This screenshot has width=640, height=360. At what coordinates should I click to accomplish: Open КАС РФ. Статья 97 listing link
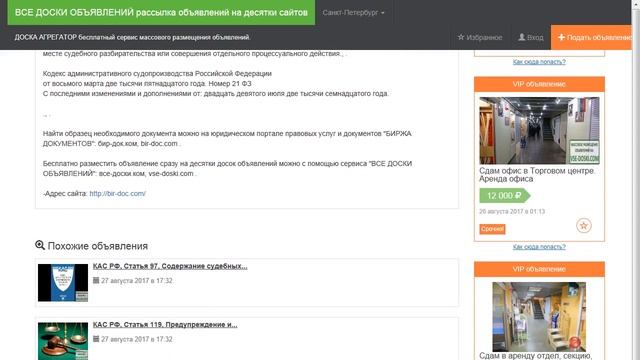pos(170,266)
